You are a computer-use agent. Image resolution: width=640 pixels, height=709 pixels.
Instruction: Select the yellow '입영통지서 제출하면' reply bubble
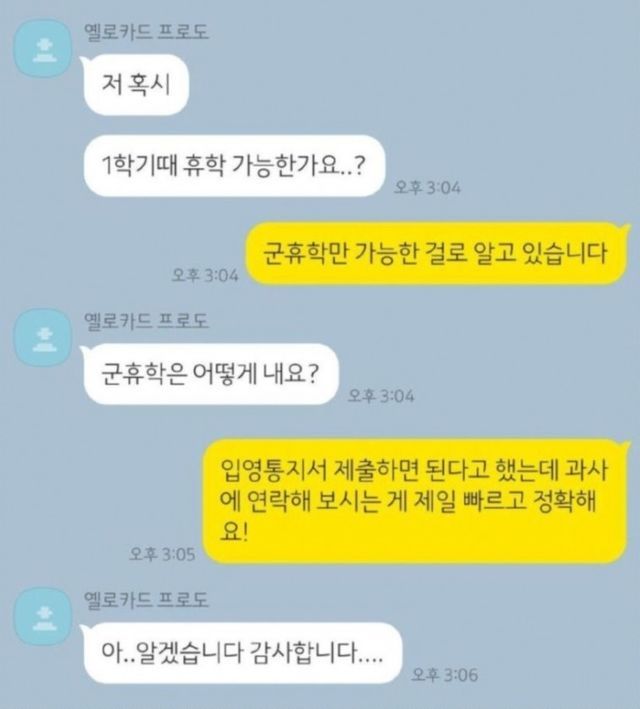click(416, 501)
